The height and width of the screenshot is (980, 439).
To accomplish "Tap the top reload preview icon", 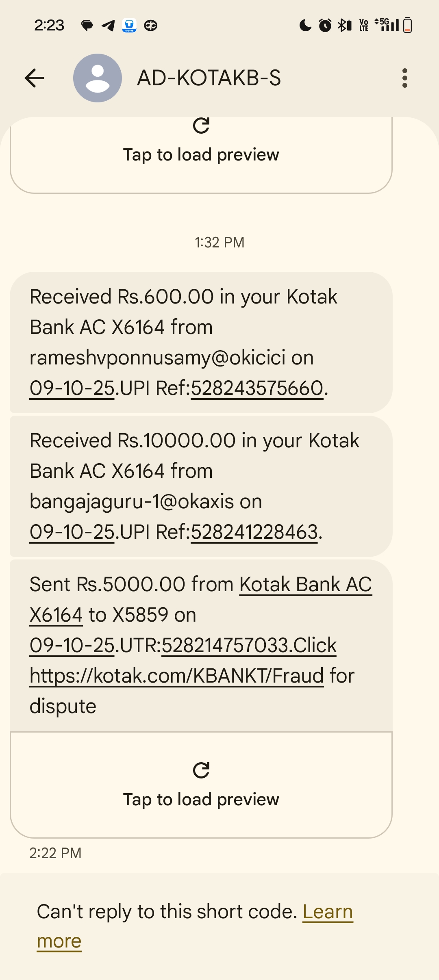I will tap(201, 126).
